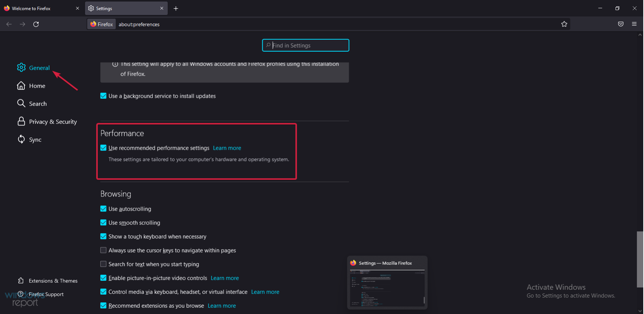Open Firefox Support
Image resolution: width=644 pixels, height=314 pixels.
pos(40,294)
